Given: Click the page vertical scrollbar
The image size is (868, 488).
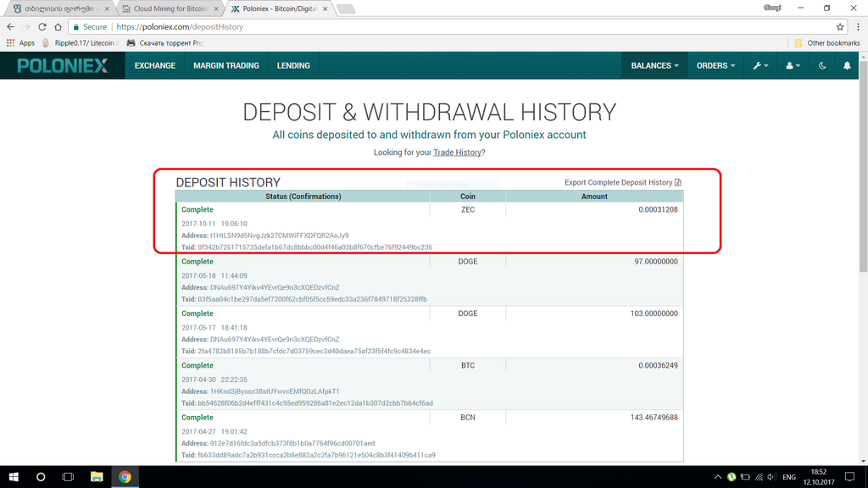Looking at the screenshot, I should pyautogui.click(x=863, y=166).
